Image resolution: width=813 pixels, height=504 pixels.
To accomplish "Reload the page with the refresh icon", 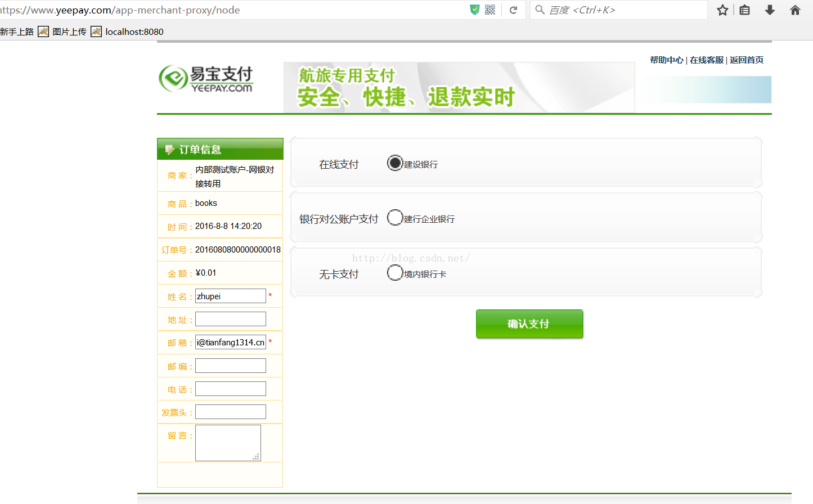I will [513, 10].
